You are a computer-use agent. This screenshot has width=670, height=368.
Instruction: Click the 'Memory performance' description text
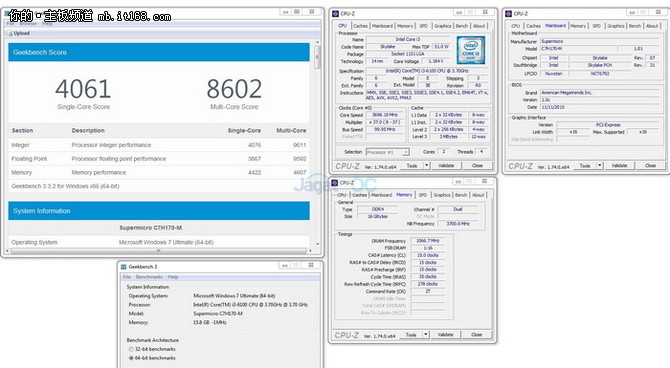click(99, 172)
